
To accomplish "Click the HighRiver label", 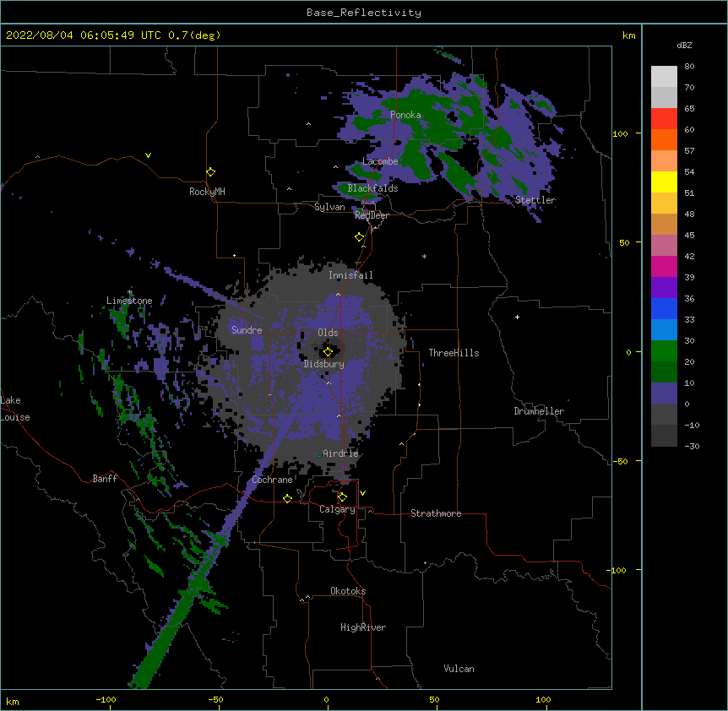I will coord(363,627).
